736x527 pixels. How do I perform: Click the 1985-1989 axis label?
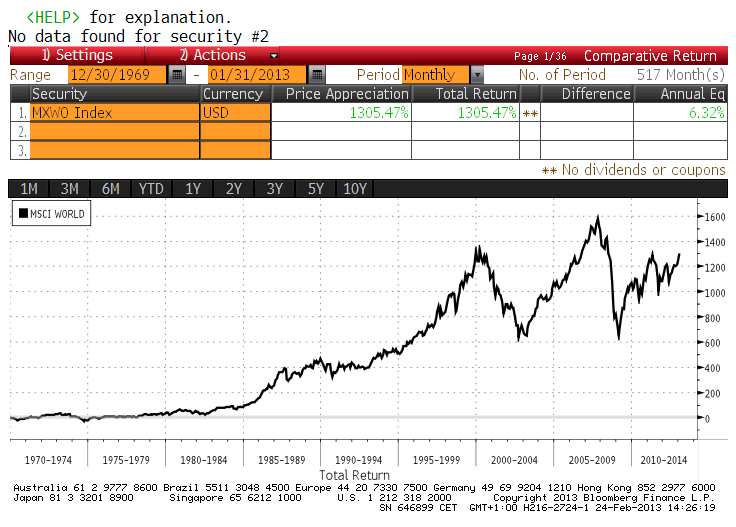[282, 460]
